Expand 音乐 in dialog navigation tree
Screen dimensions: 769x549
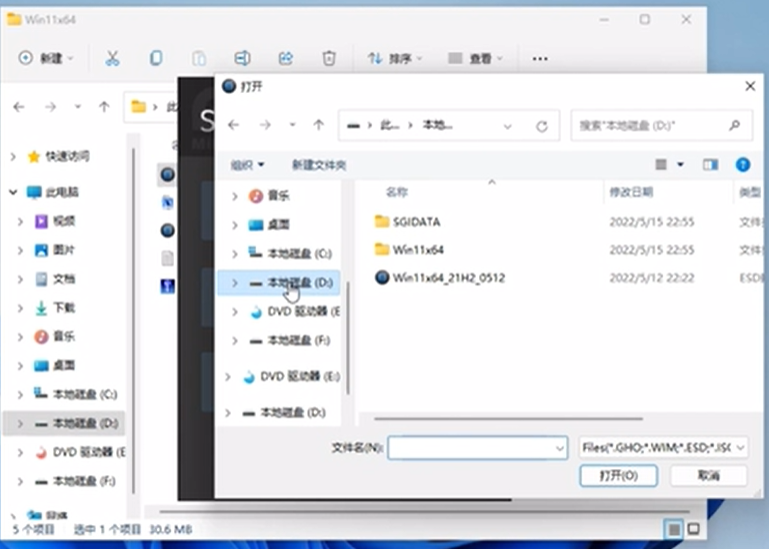pos(234,196)
